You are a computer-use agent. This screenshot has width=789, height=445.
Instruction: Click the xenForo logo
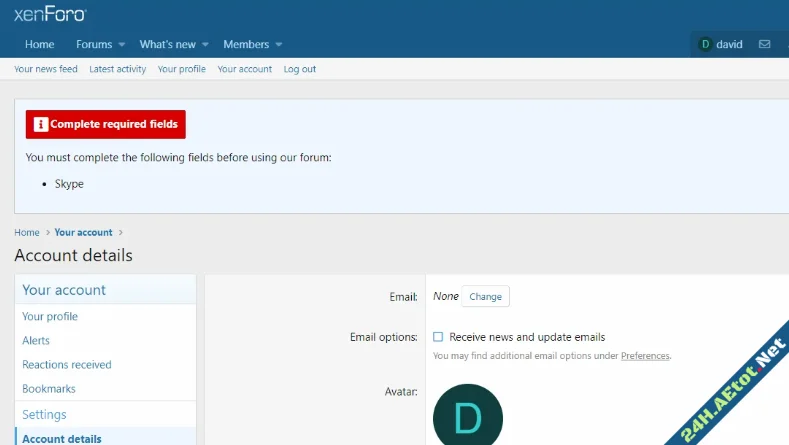coord(50,14)
